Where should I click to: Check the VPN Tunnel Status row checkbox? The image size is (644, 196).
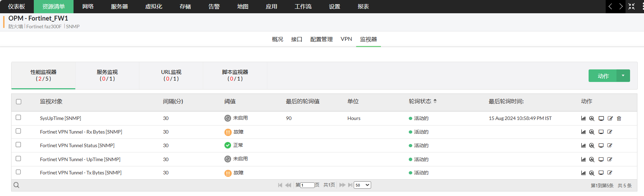18,145
